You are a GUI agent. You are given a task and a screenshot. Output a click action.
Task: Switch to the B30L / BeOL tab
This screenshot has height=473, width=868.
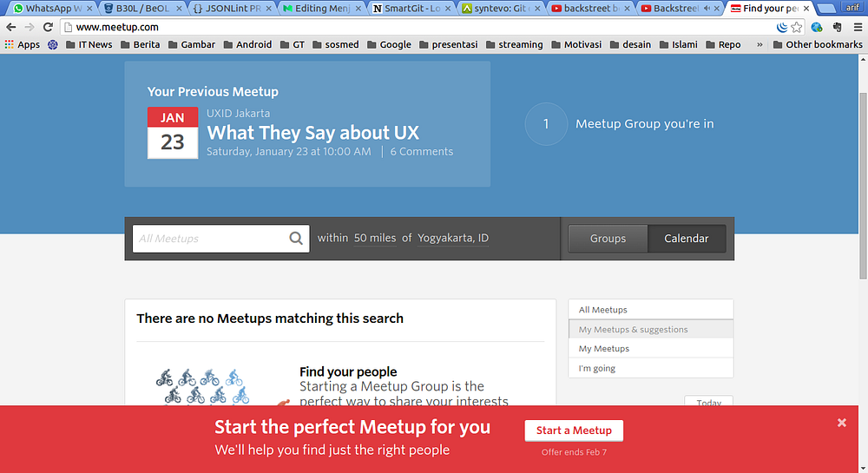(143, 9)
